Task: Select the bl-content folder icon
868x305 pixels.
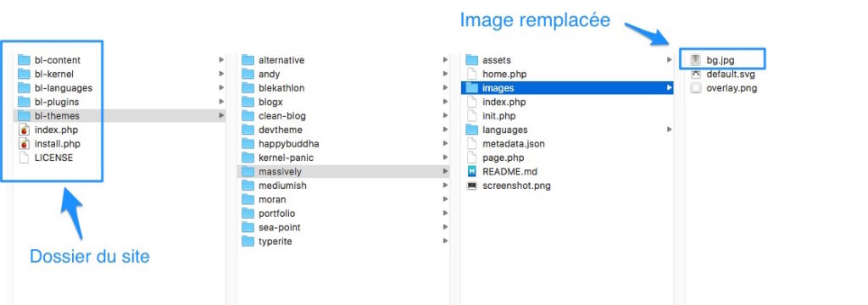Action: click(x=24, y=60)
